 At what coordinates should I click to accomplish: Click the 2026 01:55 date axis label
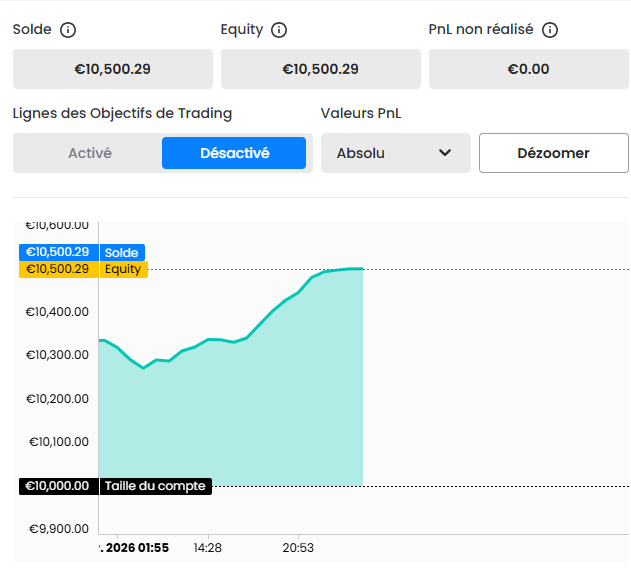[x=134, y=547]
